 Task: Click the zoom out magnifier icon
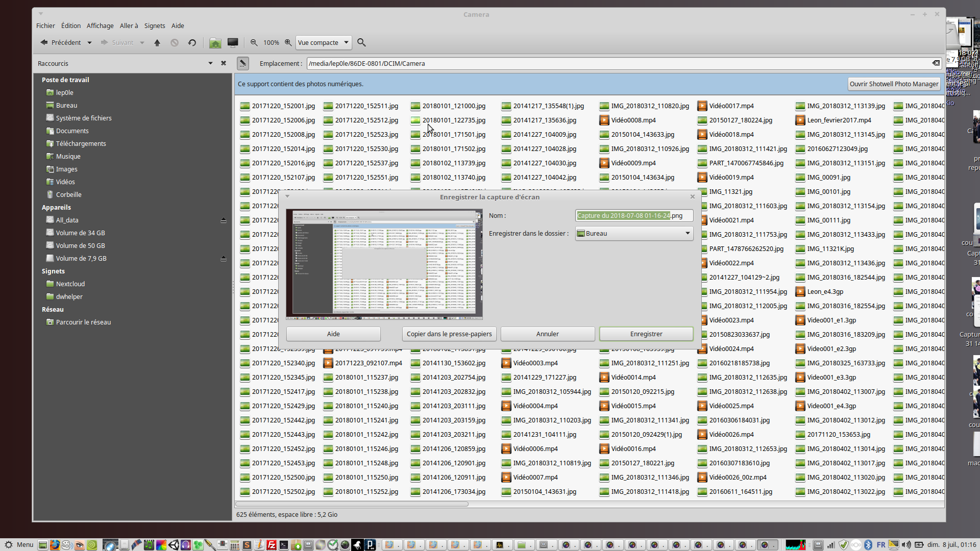click(x=254, y=43)
